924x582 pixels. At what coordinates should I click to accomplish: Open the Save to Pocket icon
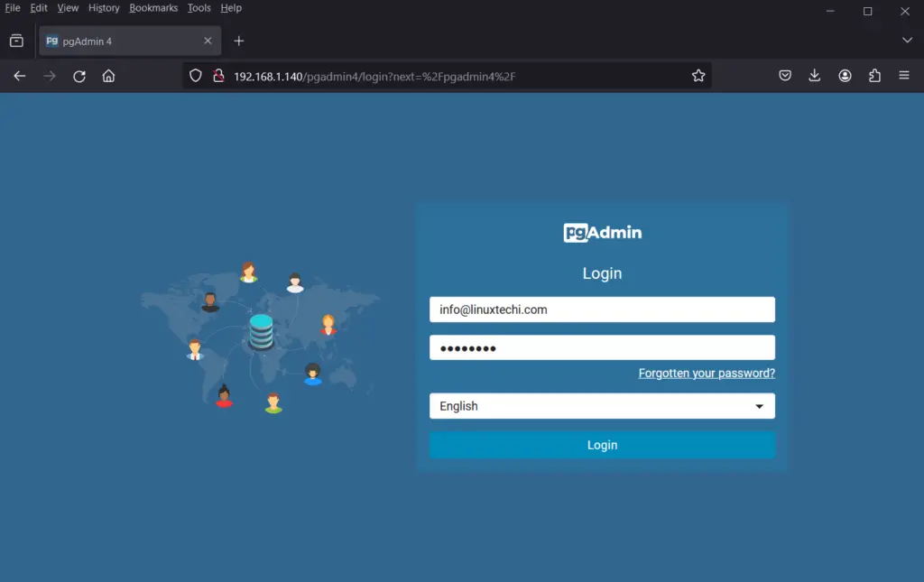[x=785, y=76]
